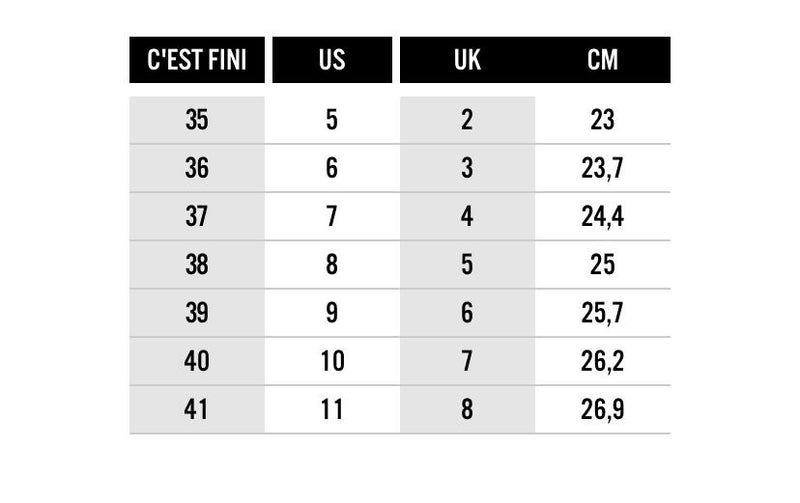Select the UK size 3 cell

466,168
